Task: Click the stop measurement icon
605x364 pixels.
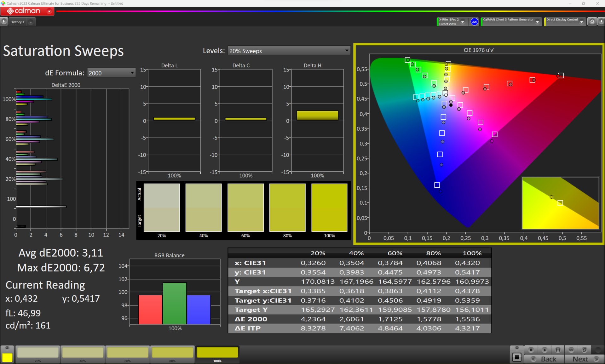Action: coord(531,350)
